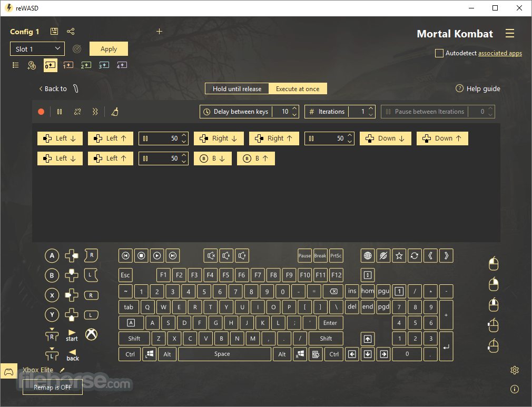Pick the browser favorites star key
The width and height of the screenshot is (532, 407).
[399, 255]
